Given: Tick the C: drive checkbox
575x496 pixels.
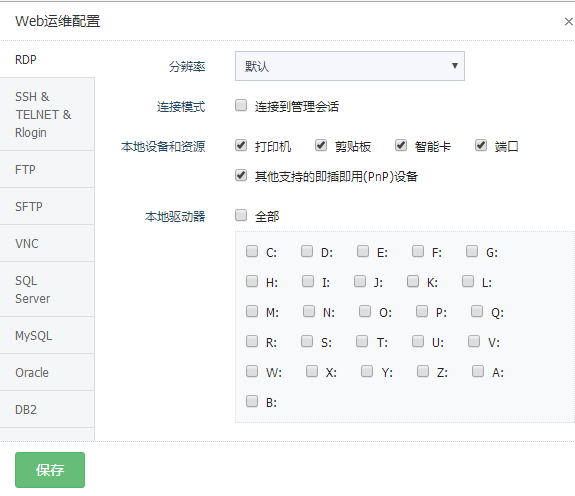Looking at the screenshot, I should [252, 251].
